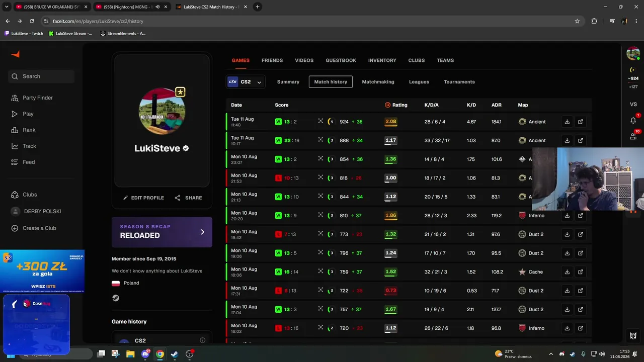Screen dimensions: 644x362
Task: Open the Season 8 Recap Reloaded banner
Action: click(x=162, y=232)
